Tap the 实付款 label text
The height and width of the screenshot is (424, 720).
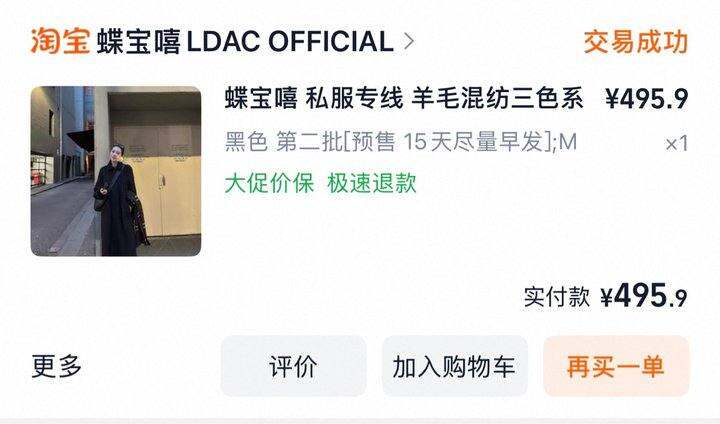557,297
